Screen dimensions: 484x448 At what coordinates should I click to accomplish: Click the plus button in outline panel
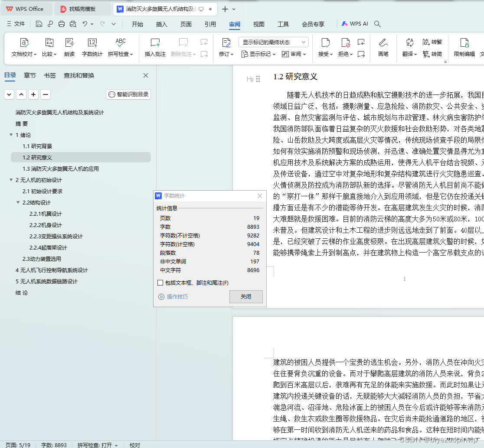pyautogui.click(x=33, y=94)
